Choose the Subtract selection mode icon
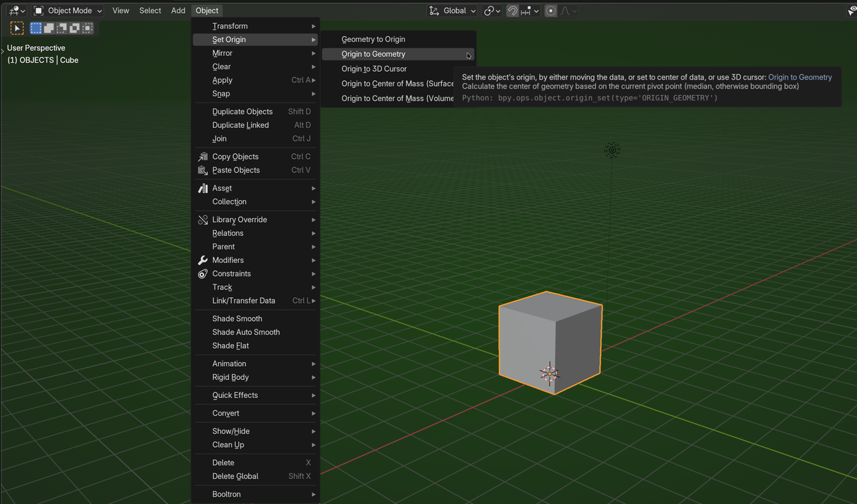This screenshot has width=857, height=504. [x=62, y=28]
